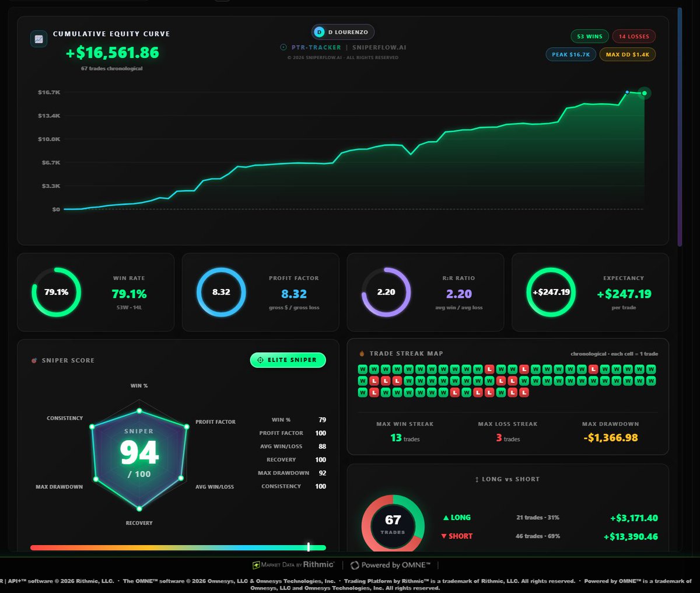Click the Profit Factor 8.32 ring gauge
This screenshot has height=593, width=700.
point(221,292)
